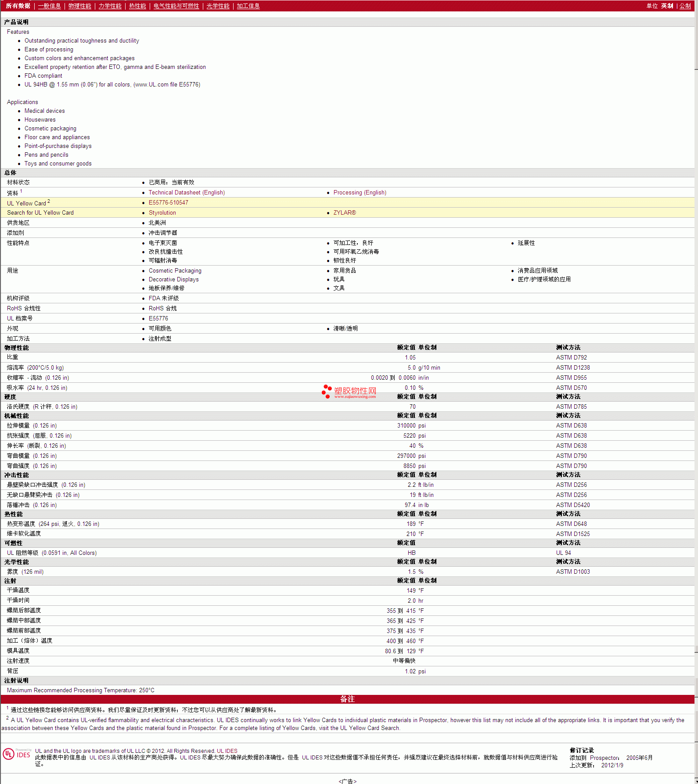Viewport: 698px width, 784px height.
Task: Click the 'Ease of processing' feature bullet
Action: tap(49, 50)
